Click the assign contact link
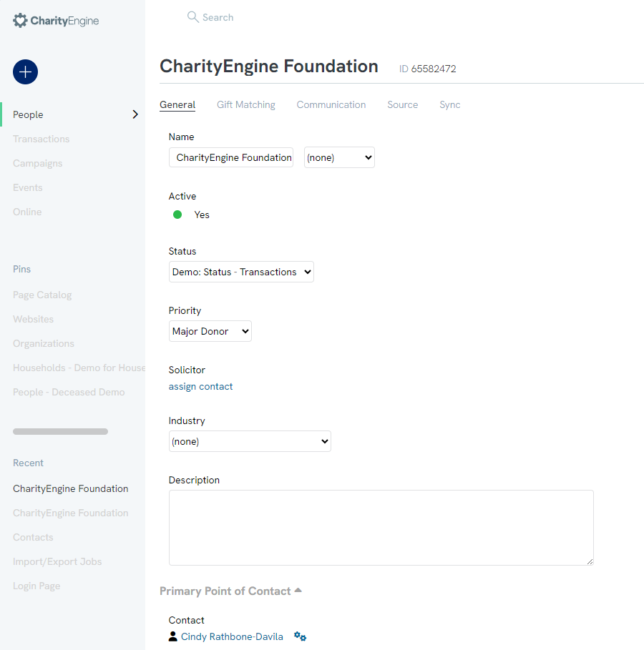 (x=200, y=386)
